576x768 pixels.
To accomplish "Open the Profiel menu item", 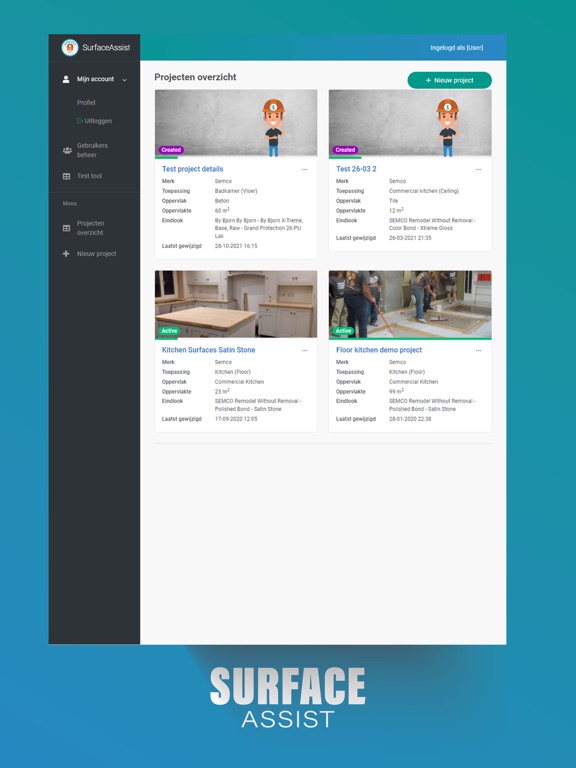I will 86,102.
